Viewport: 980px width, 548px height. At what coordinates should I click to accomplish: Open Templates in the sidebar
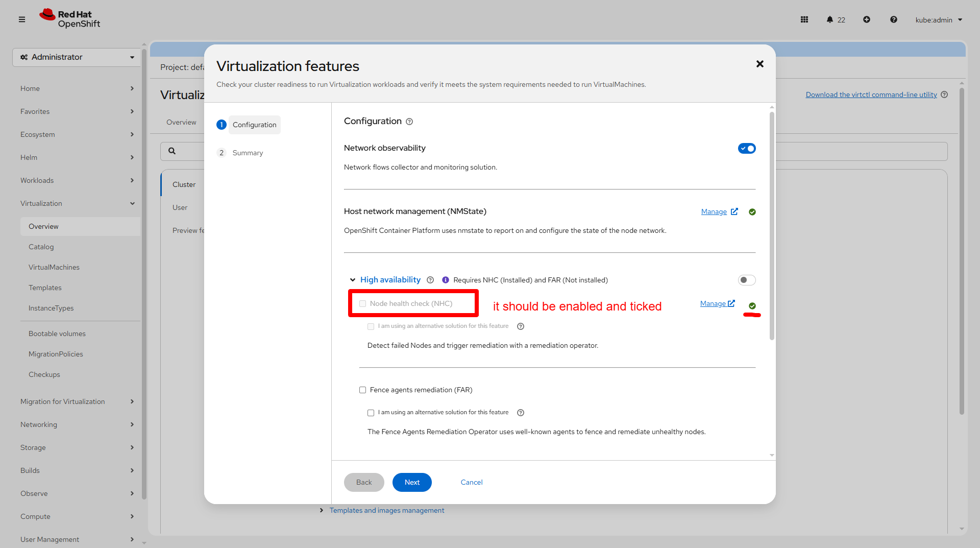[45, 288]
